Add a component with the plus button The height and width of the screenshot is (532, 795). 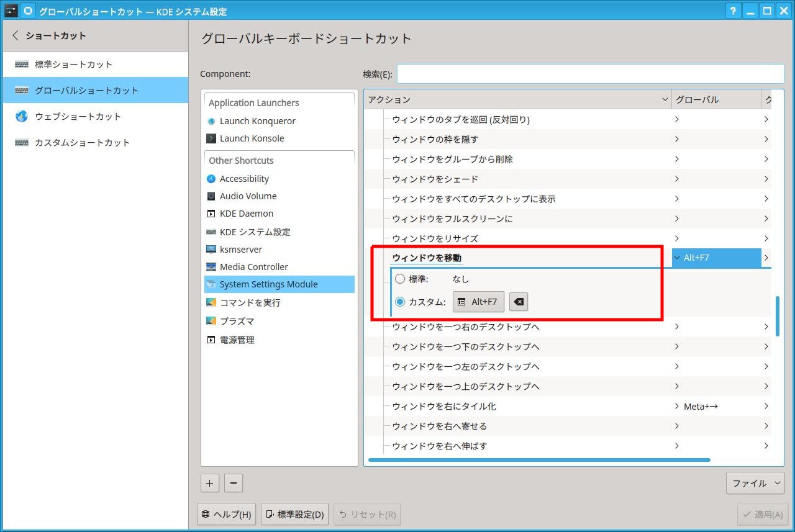tap(209, 483)
